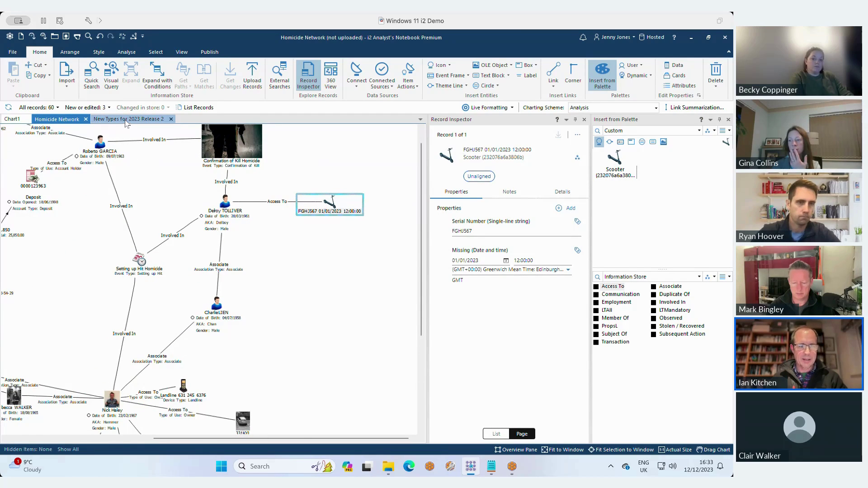This screenshot has width=868, height=488.
Task: Click the Connected Sources icon
Action: pyautogui.click(x=382, y=69)
